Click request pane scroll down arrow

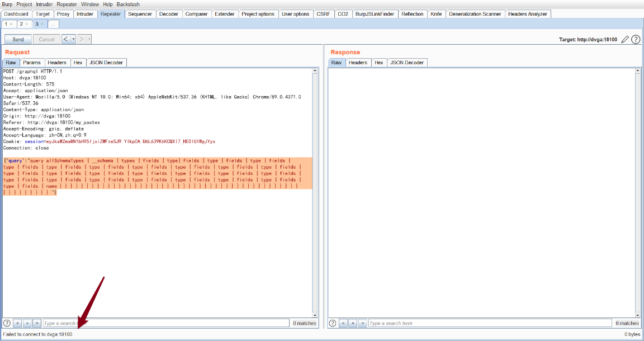[315, 315]
